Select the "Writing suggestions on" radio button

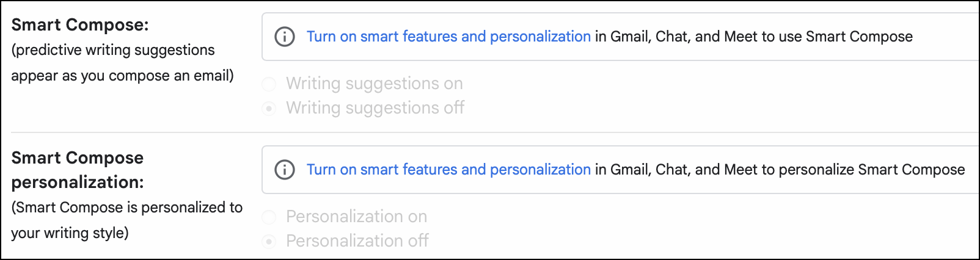[269, 84]
